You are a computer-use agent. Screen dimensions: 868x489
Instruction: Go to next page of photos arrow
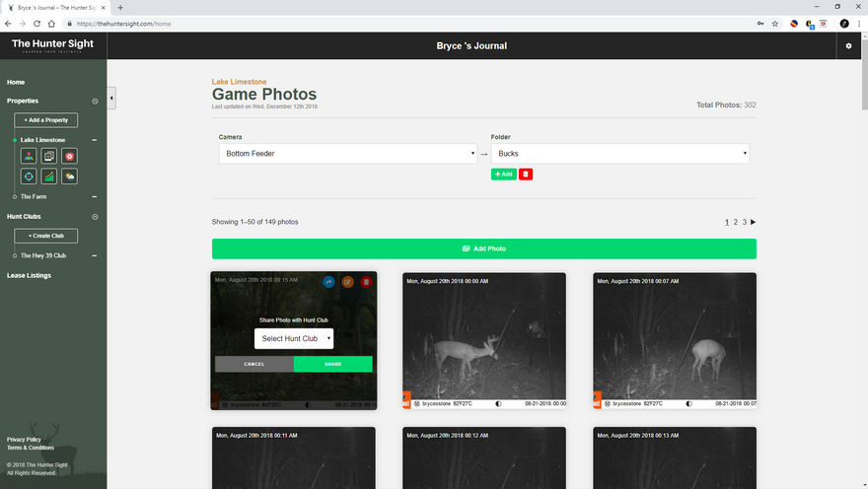[753, 222]
